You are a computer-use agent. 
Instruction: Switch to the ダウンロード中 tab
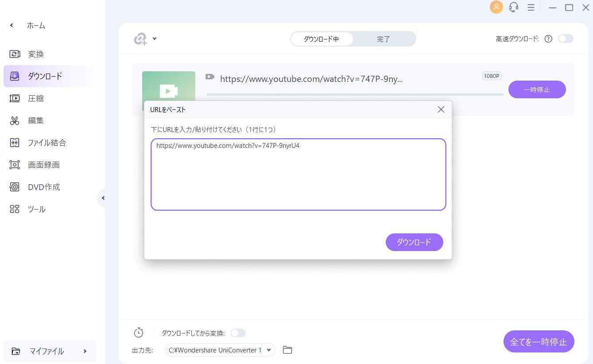[x=322, y=39]
